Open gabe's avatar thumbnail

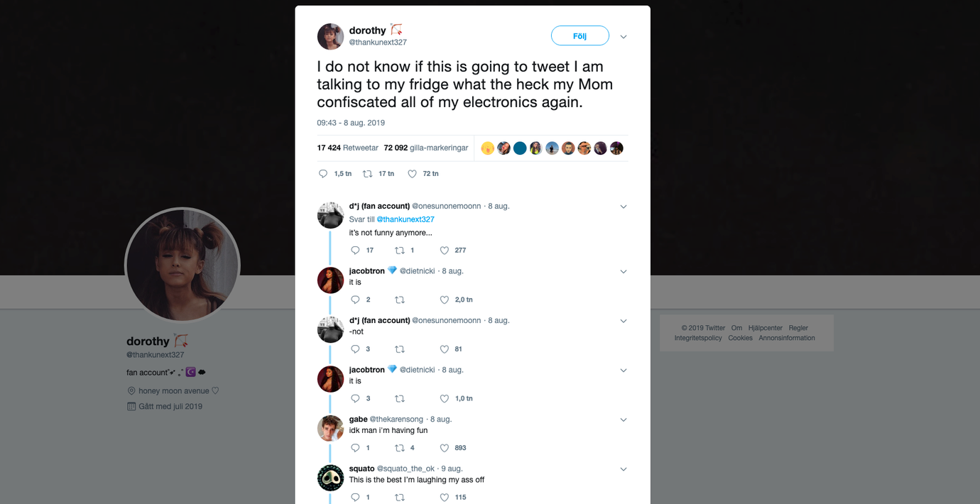[330, 428]
